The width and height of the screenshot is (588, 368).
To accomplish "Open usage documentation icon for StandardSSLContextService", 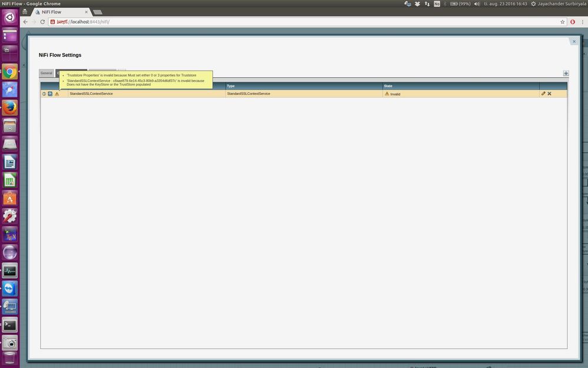I will point(50,94).
